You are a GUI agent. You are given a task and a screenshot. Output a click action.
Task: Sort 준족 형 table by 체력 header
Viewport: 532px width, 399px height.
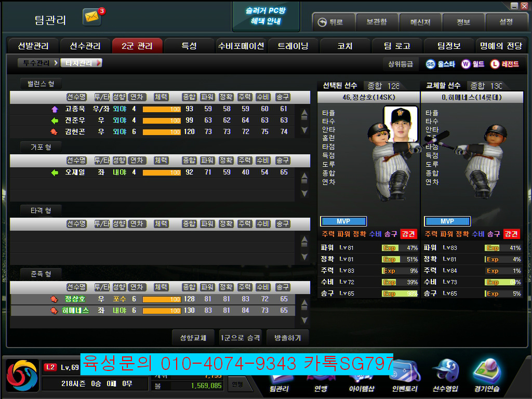161,287
